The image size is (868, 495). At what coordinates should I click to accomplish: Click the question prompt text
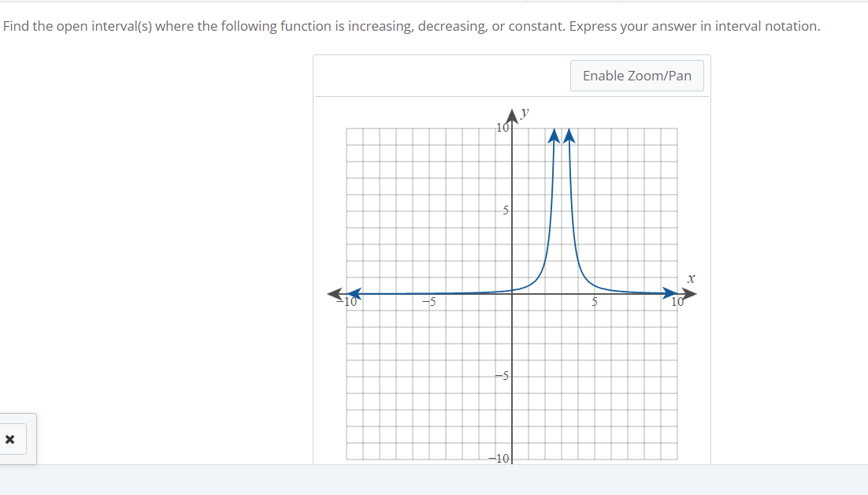410,26
